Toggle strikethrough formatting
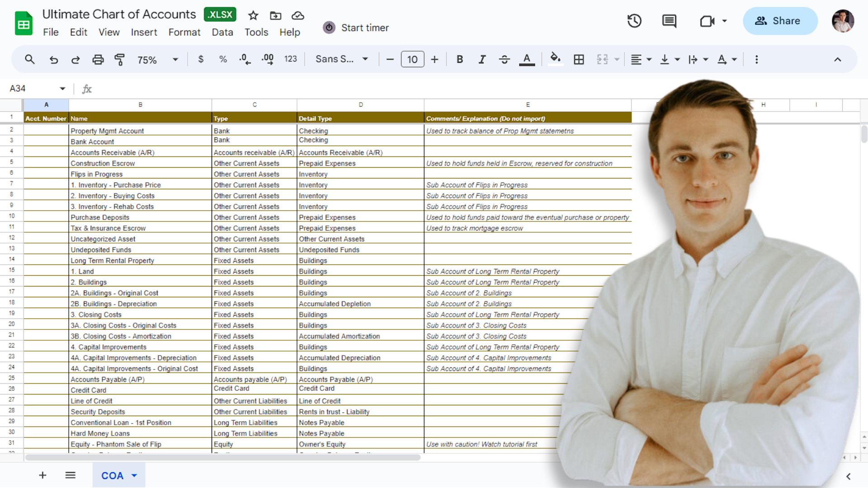Viewport: 868px width, 488px height. coord(504,60)
